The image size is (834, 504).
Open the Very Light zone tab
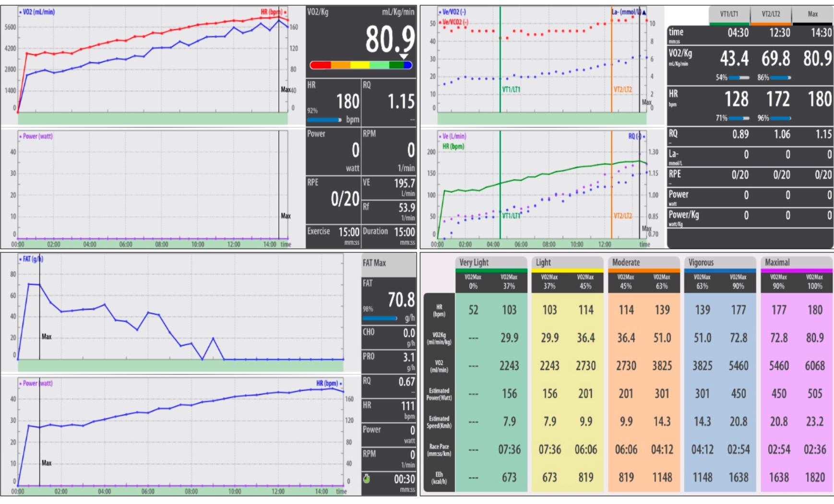[x=491, y=263]
